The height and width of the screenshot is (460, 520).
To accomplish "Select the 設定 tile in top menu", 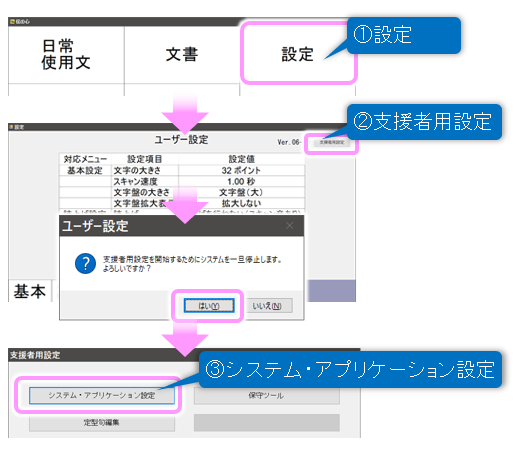I will 298,54.
